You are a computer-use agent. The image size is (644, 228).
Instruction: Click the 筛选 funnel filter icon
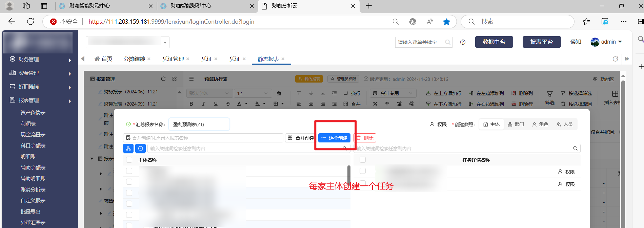point(550,94)
